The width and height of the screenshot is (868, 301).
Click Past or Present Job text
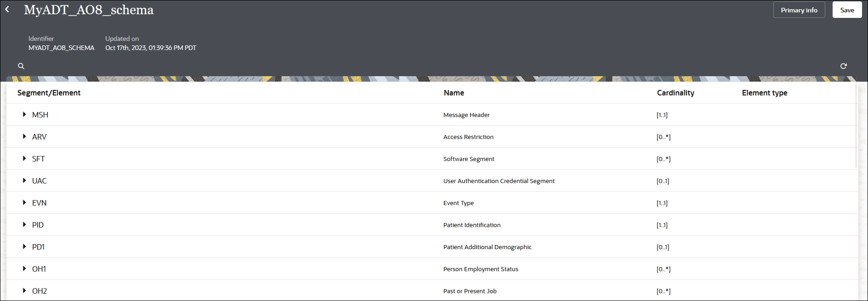point(470,291)
